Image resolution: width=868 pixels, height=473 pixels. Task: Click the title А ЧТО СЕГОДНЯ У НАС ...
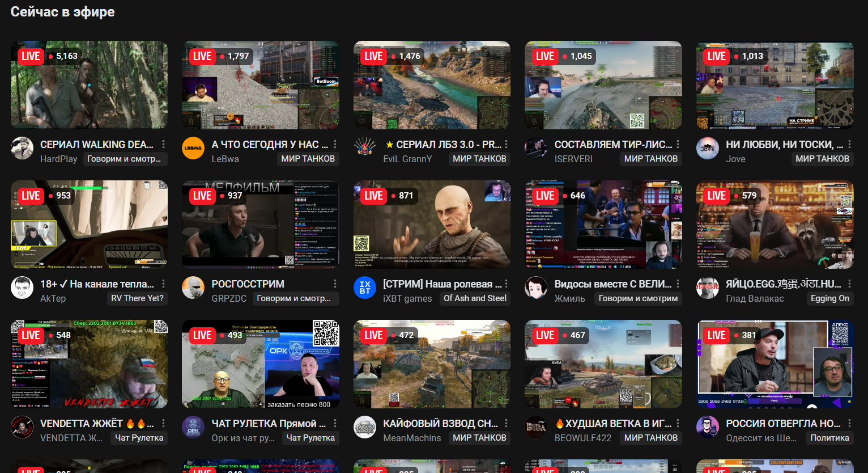270,144
